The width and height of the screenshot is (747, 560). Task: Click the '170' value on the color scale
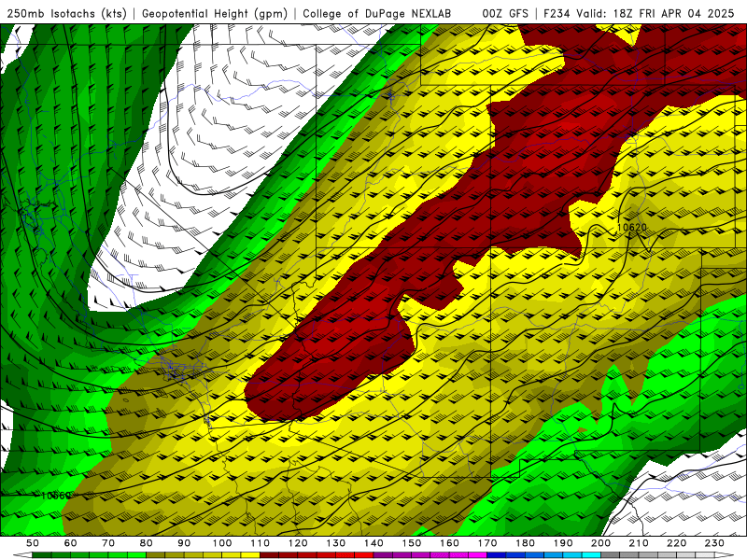point(487,543)
